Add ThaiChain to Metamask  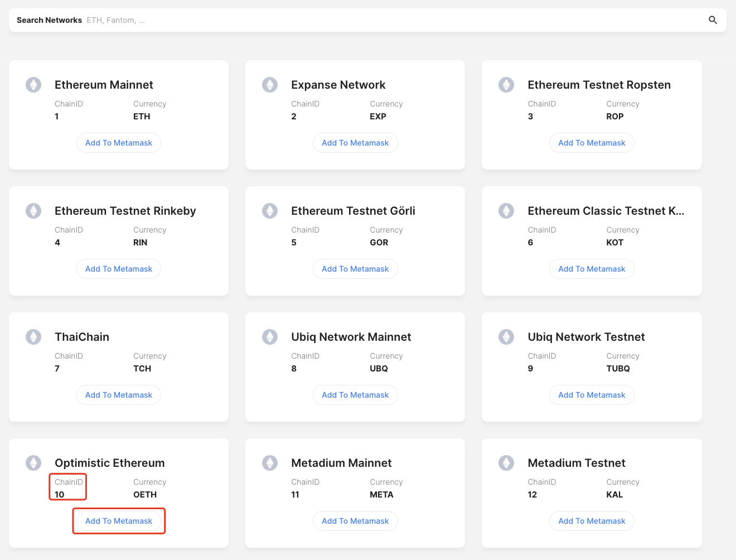tap(119, 395)
